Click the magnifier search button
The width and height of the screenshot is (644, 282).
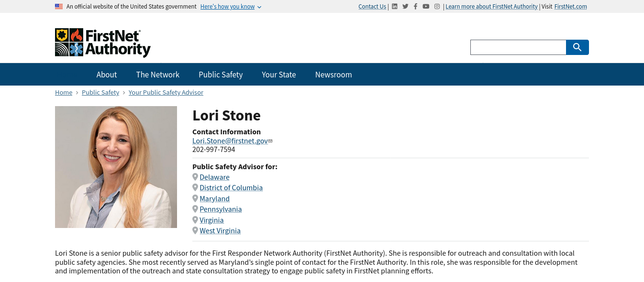577,47
